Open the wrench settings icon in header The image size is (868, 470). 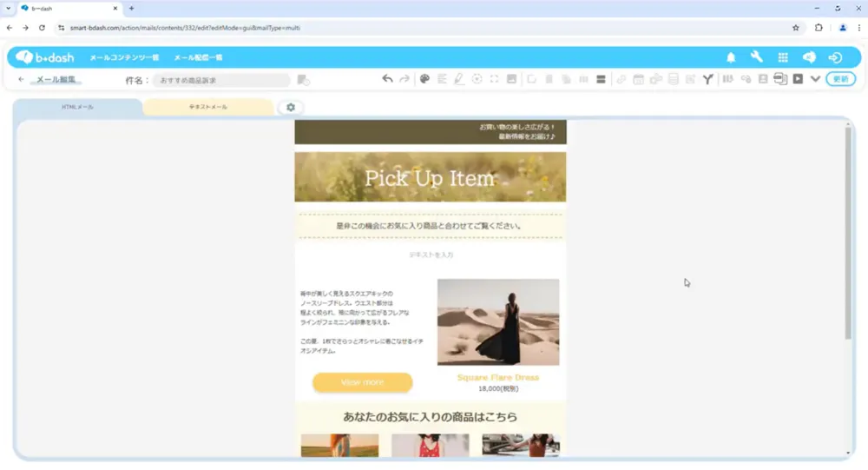point(757,56)
